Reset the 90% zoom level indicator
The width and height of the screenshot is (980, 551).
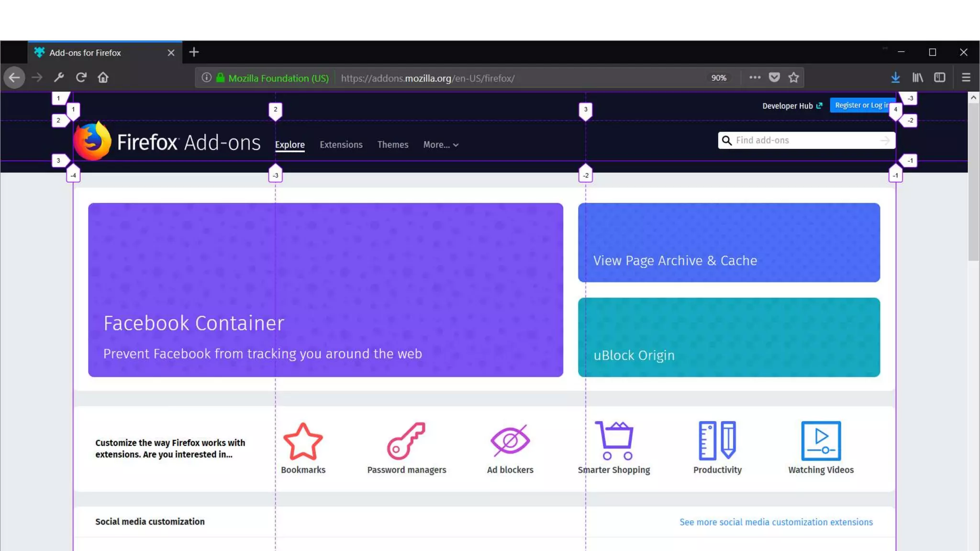coord(718,78)
